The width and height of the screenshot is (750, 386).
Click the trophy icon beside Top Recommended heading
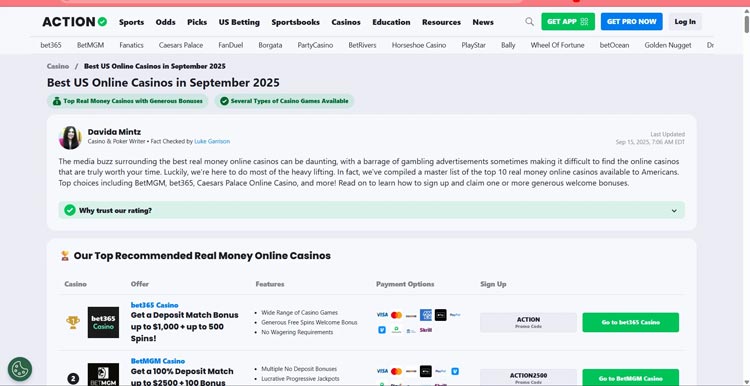pyautogui.click(x=65, y=256)
